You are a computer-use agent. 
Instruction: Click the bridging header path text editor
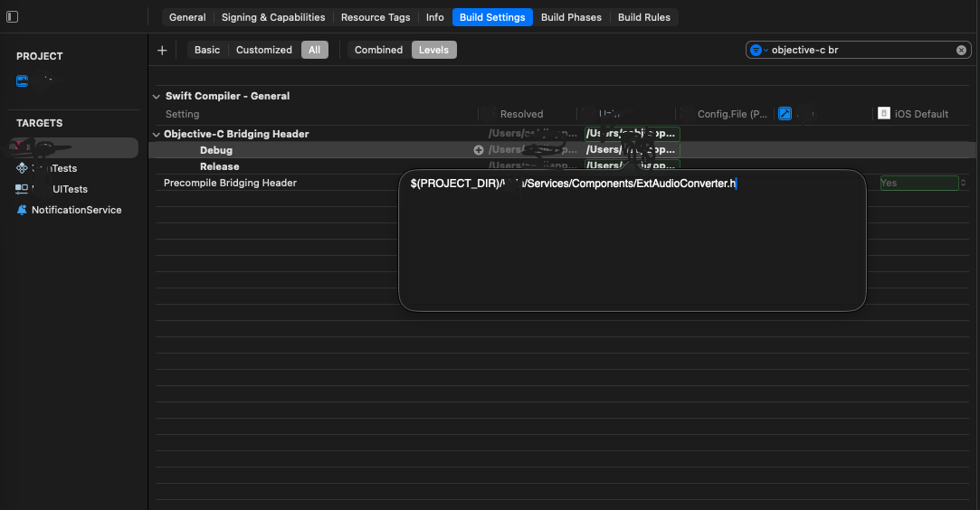pyautogui.click(x=632, y=241)
